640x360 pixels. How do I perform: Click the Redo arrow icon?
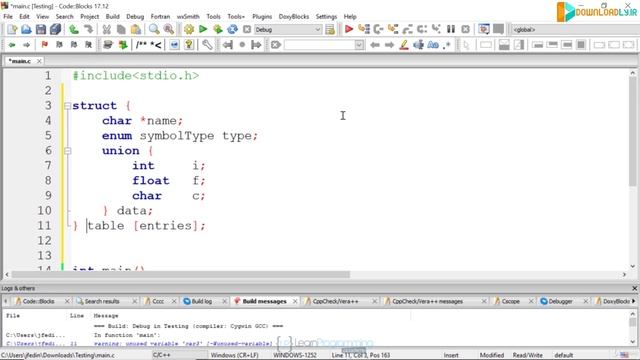(x=88, y=29)
